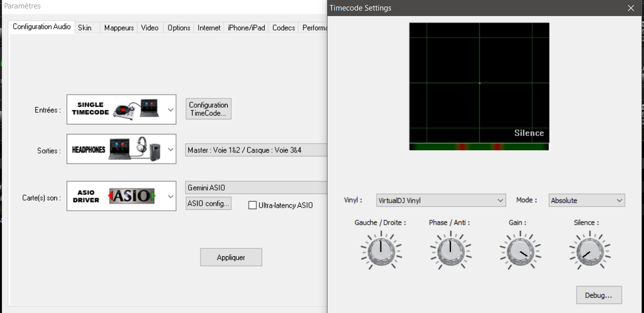Close the Timecode Settings window
Image resolution: width=644 pixels, height=313 pixels.
(631, 8)
